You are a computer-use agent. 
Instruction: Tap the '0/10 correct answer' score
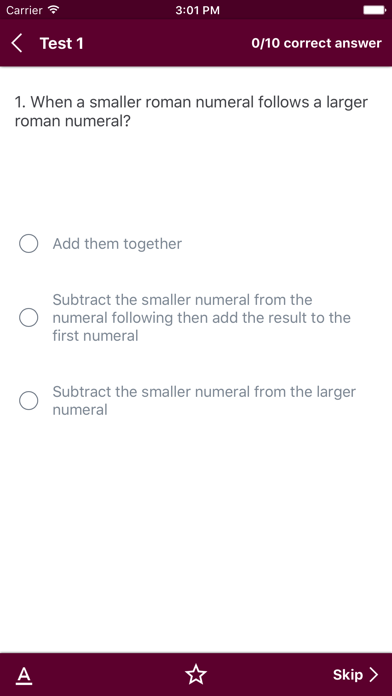[317, 44]
